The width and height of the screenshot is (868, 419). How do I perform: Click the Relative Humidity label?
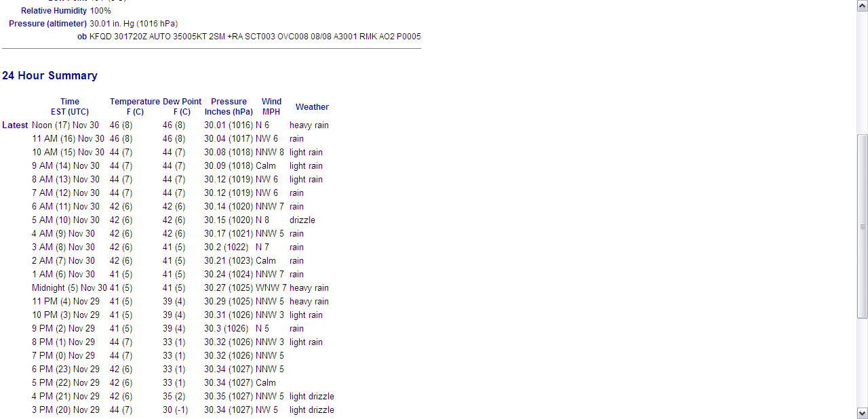tap(54, 11)
